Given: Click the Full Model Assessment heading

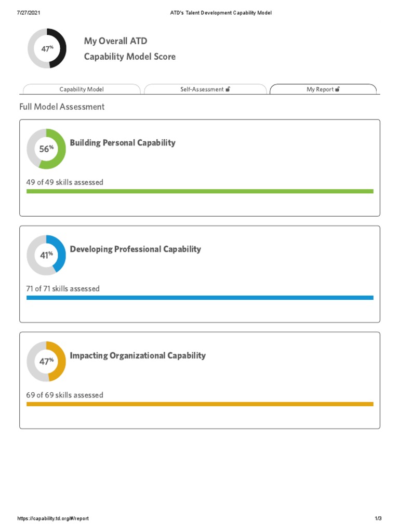Looking at the screenshot, I should pos(62,107).
